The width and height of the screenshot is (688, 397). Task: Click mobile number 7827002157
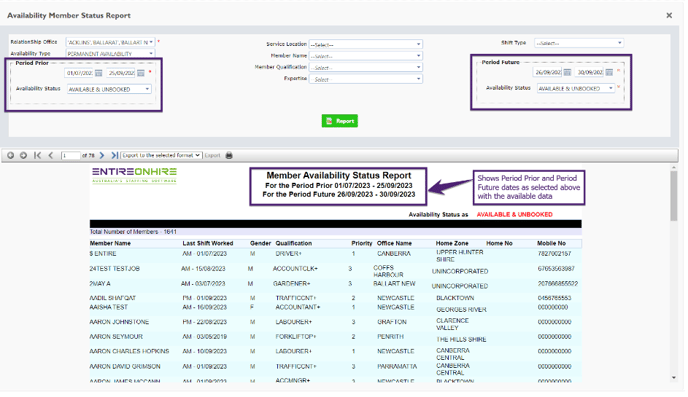555,254
